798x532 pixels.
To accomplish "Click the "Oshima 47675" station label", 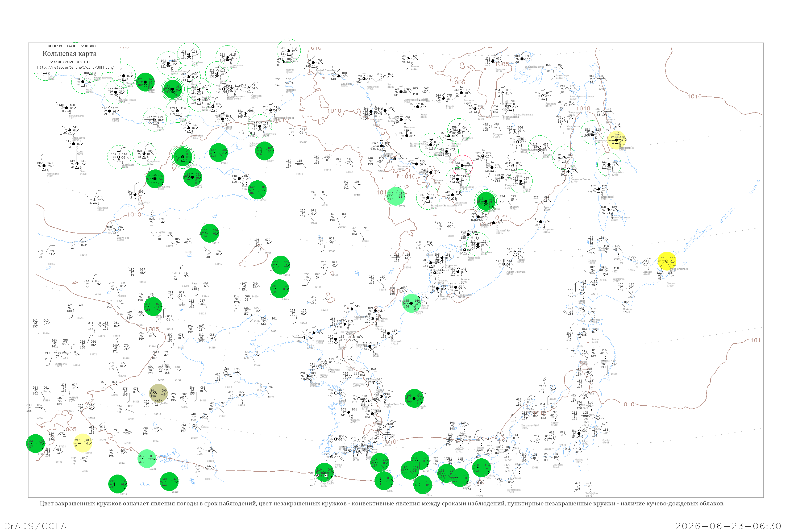I will [579, 461].
